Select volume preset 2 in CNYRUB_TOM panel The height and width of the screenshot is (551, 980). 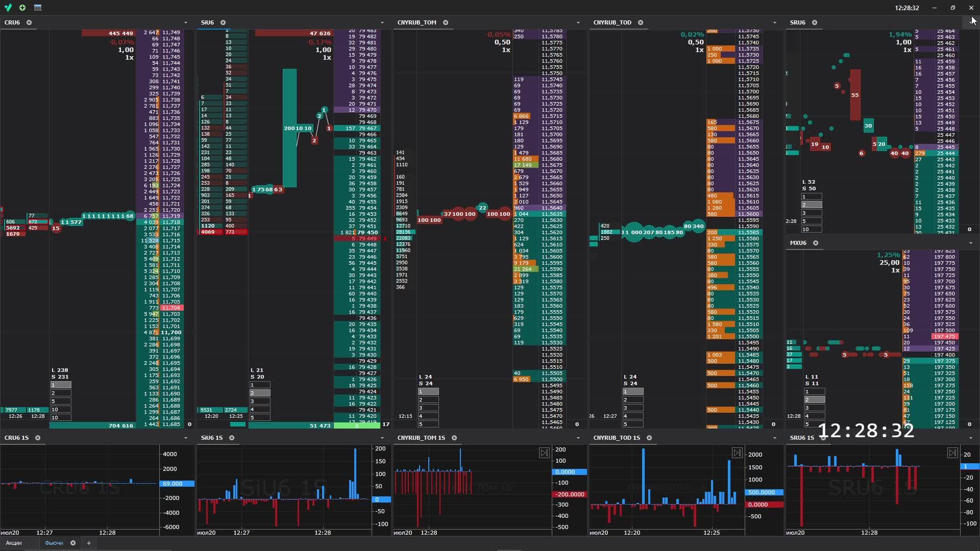pos(428,399)
